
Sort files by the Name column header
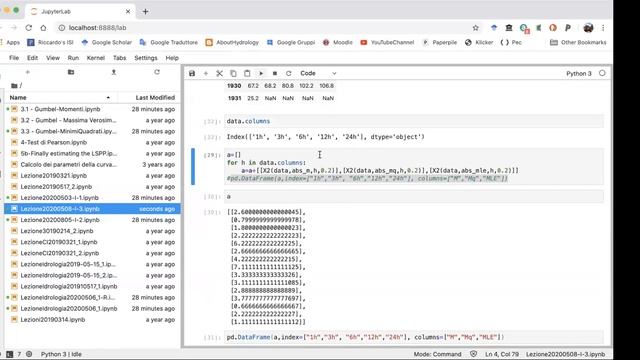(x=60, y=98)
